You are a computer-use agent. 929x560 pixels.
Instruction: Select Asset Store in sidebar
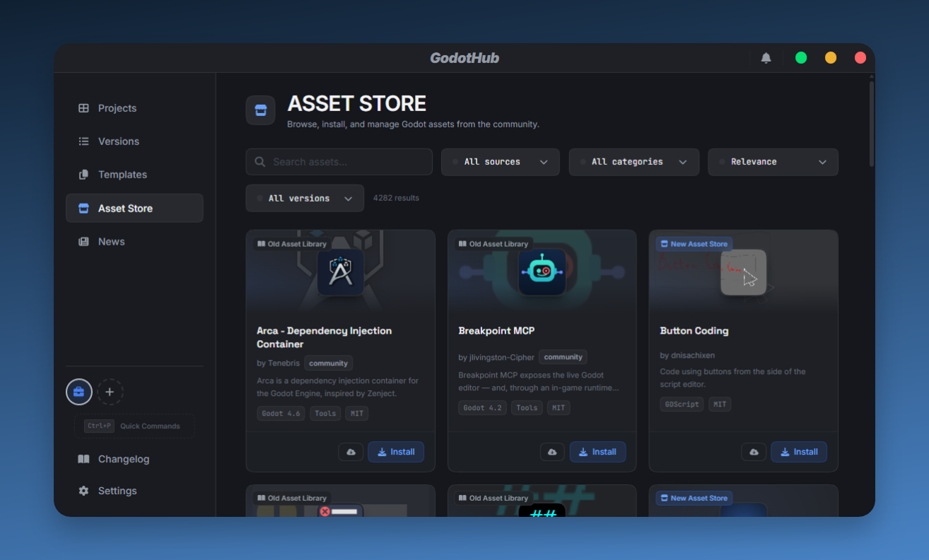point(134,208)
